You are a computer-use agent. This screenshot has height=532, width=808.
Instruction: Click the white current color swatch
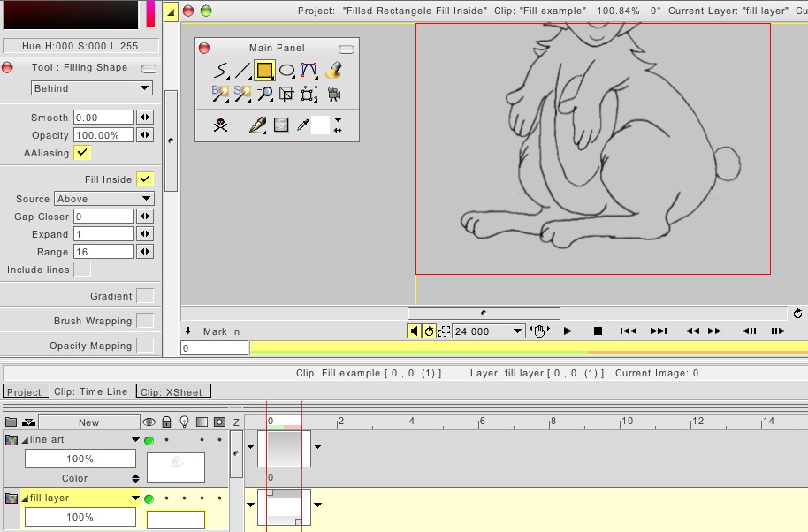pos(320,125)
